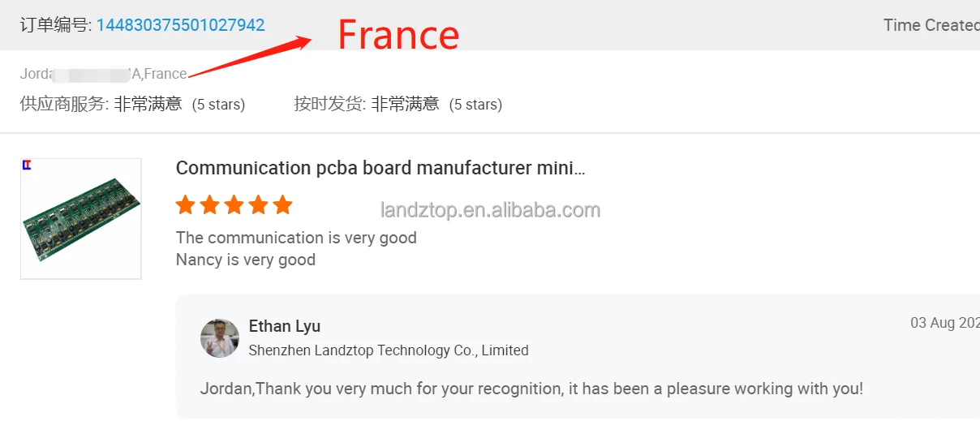Screen dimensions: 980x421
Task: Click the third orange rating star
Action: pyautogui.click(x=234, y=204)
